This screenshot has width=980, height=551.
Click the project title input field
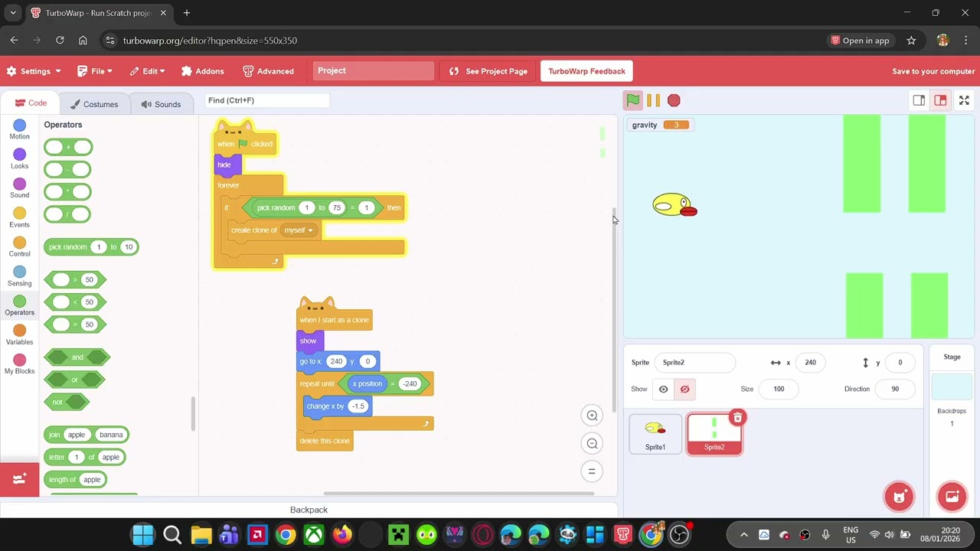[x=374, y=70]
